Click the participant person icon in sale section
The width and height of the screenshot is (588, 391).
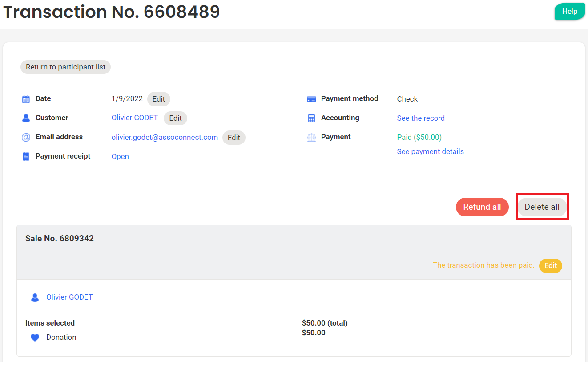[x=35, y=297]
